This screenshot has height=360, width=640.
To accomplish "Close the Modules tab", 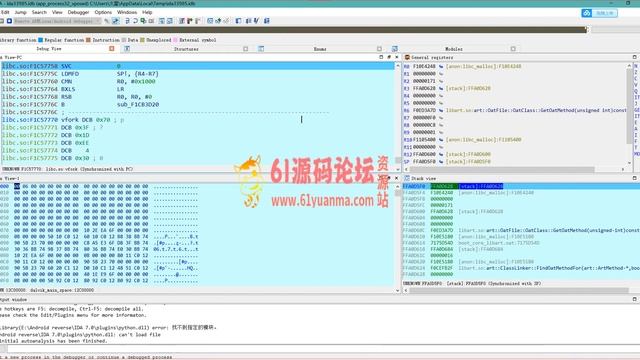I will coord(513,49).
